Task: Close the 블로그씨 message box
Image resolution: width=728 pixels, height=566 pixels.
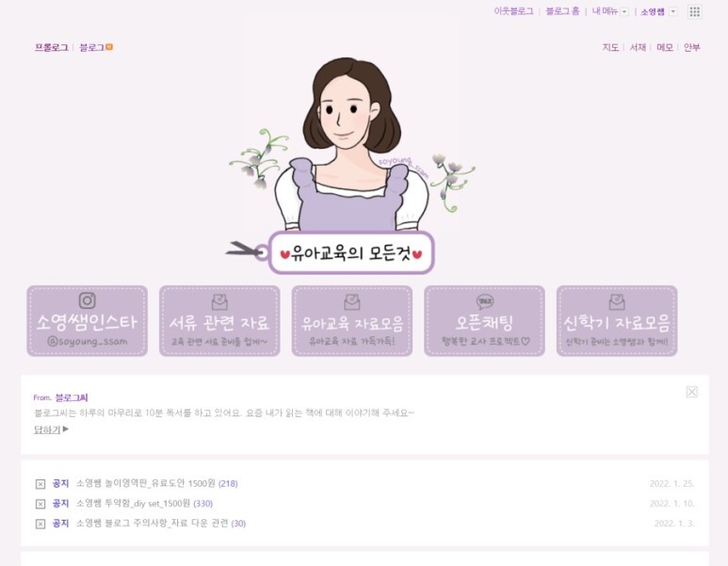Action: pos(692,392)
